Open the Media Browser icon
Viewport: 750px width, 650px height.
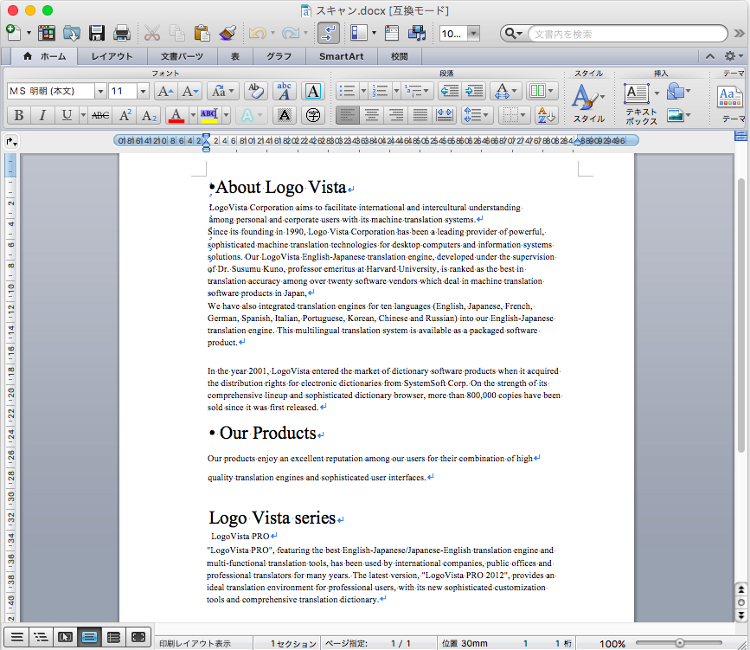click(417, 33)
